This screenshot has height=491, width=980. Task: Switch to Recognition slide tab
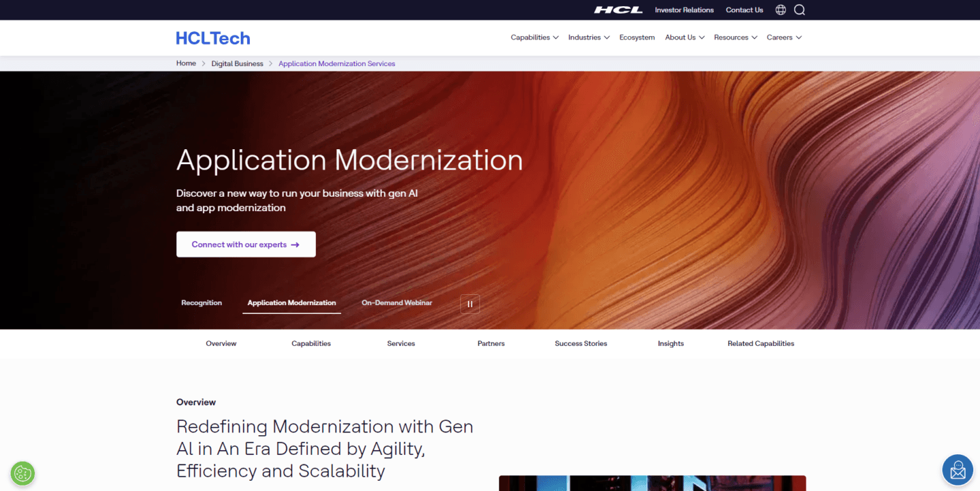pyautogui.click(x=201, y=302)
